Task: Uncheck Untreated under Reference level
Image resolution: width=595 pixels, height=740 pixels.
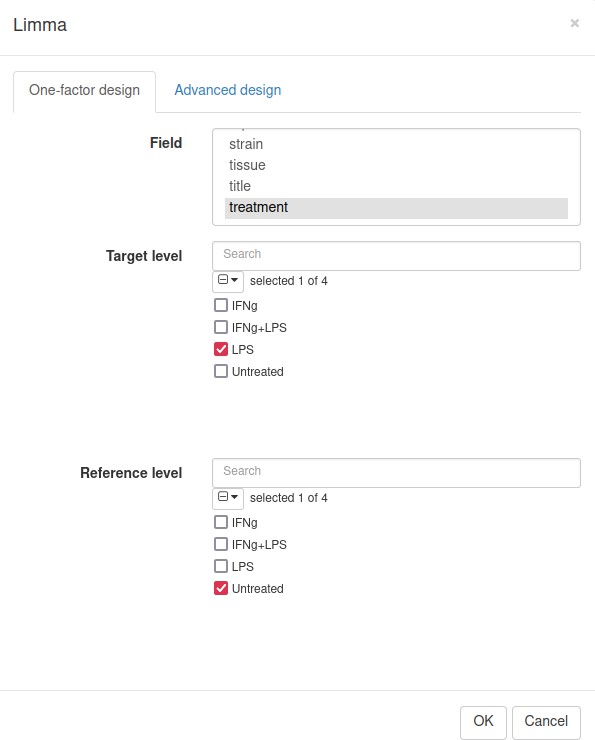Action: pos(221,589)
